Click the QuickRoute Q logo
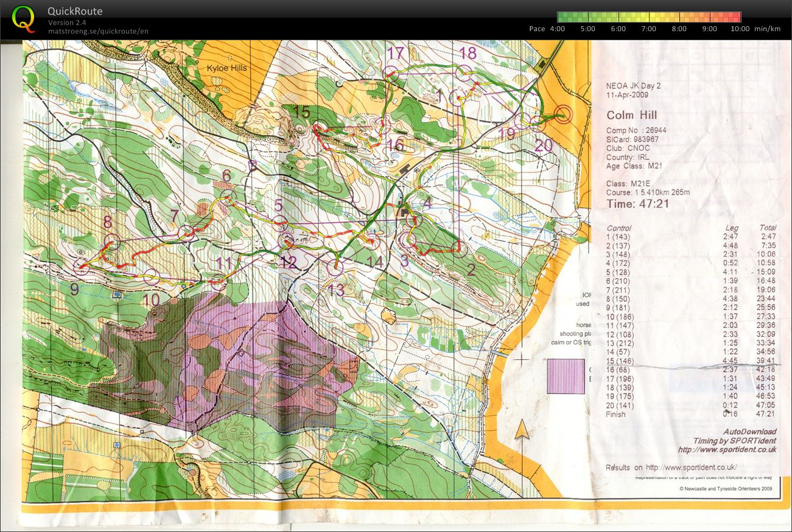 [x=23, y=18]
